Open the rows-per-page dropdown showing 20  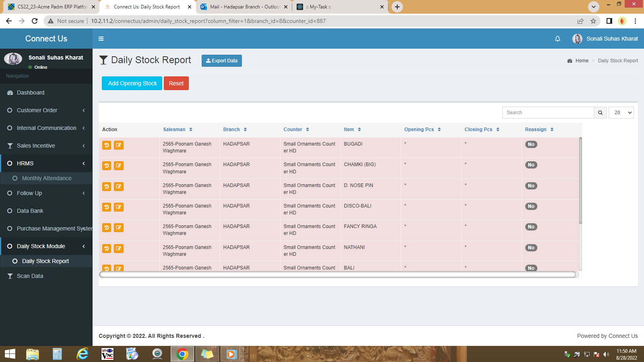click(621, 113)
